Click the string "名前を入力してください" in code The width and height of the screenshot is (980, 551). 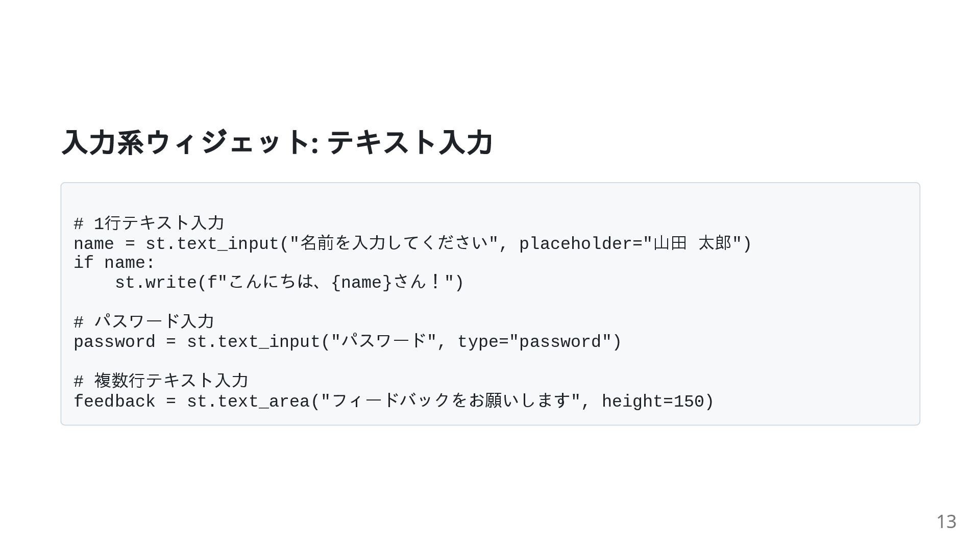[394, 243]
